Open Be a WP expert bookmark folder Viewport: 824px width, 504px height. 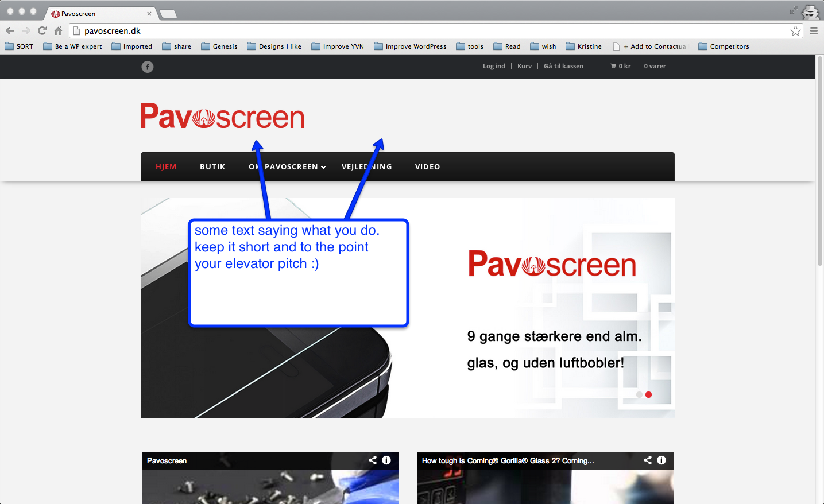pos(72,46)
